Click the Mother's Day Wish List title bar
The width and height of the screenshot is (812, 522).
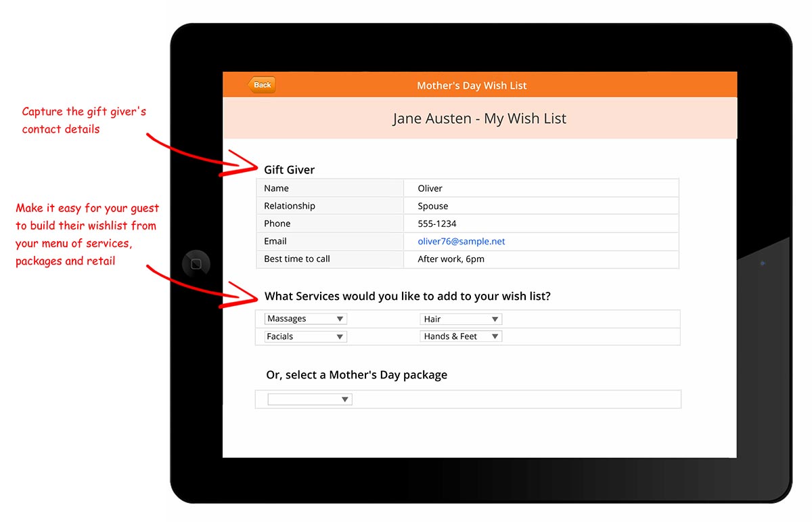[472, 85]
